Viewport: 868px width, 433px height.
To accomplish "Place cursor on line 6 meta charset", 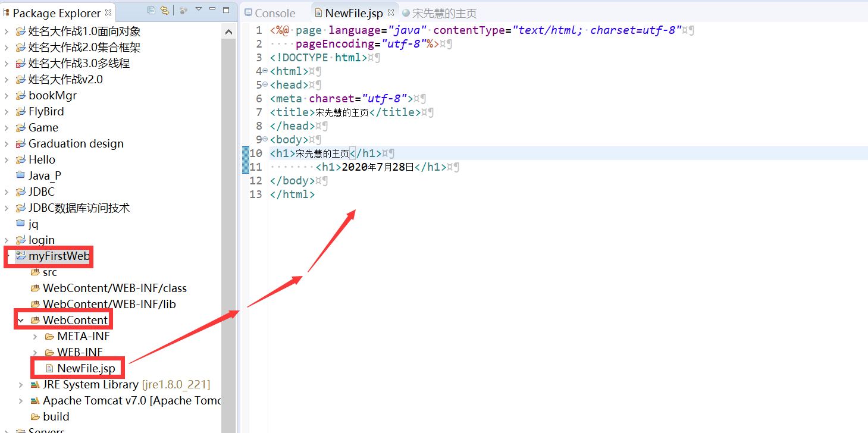I will pos(341,98).
